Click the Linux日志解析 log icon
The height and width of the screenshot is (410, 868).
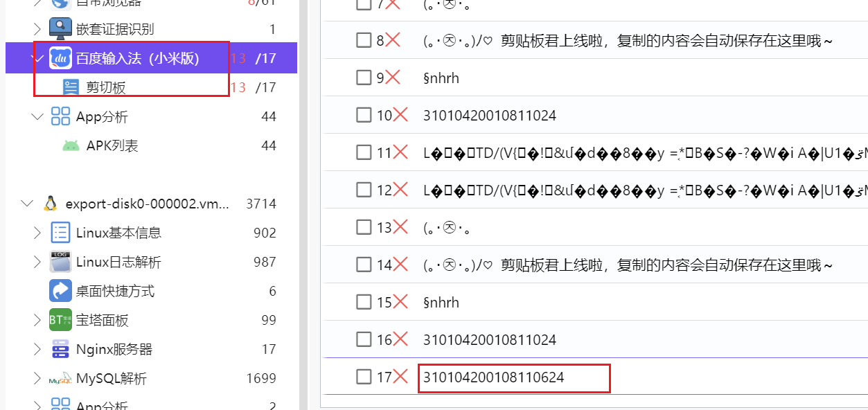point(61,262)
